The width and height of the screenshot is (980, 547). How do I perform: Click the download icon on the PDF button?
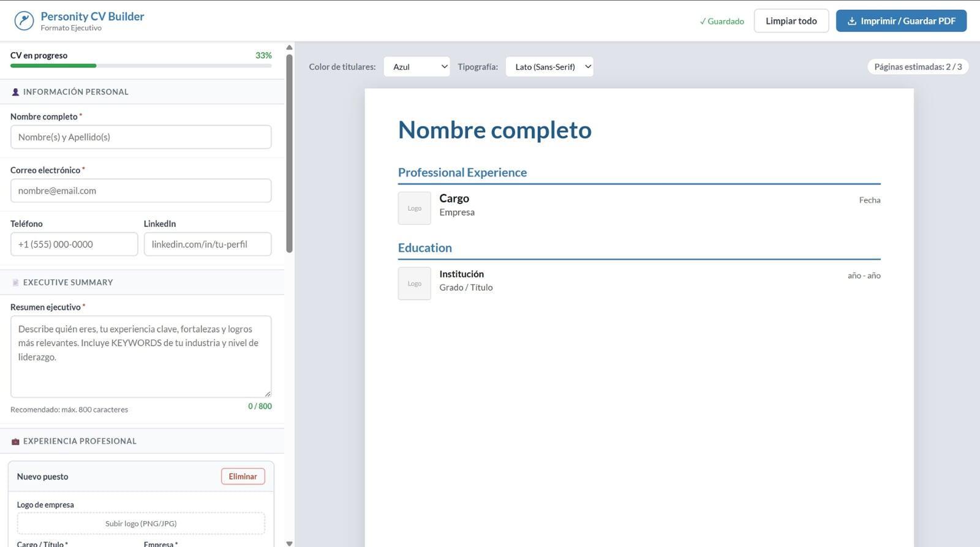coord(851,21)
